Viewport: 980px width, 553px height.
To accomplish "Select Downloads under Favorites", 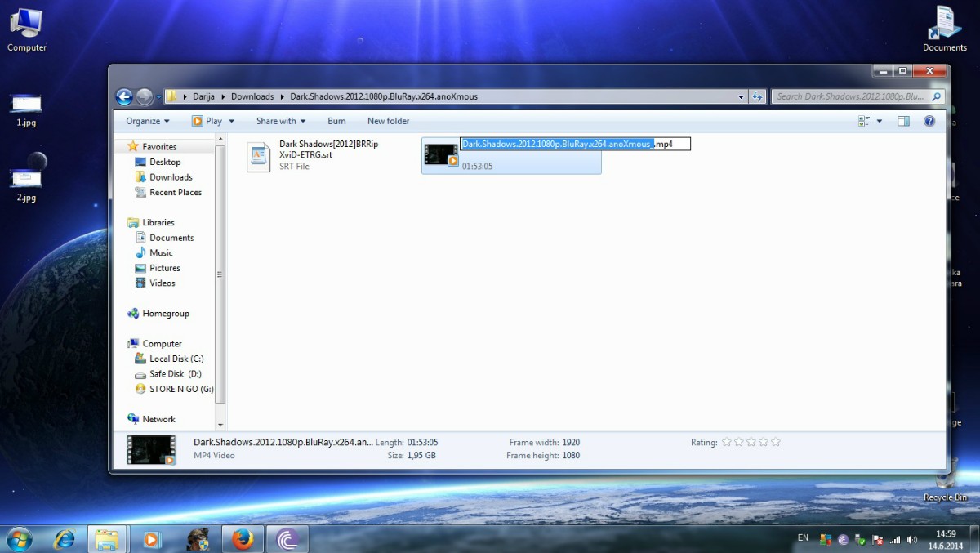I will 171,177.
